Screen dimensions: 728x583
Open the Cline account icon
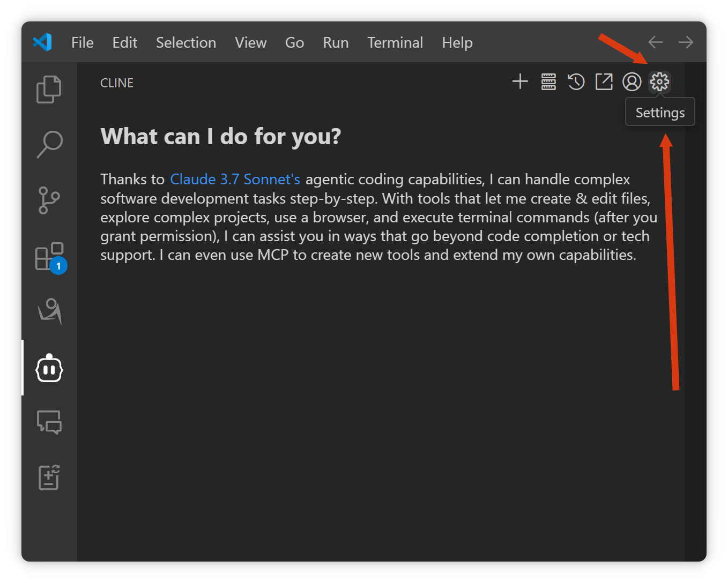click(x=632, y=82)
